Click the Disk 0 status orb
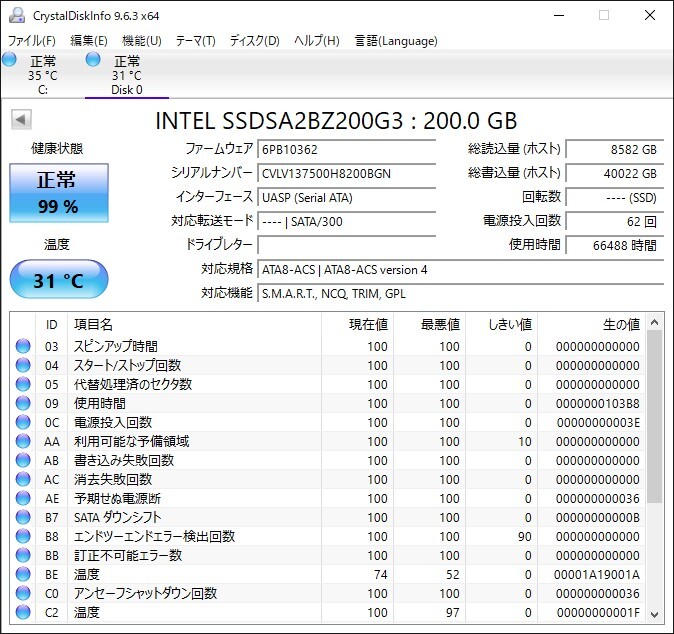The height and width of the screenshot is (634, 674). click(94, 60)
